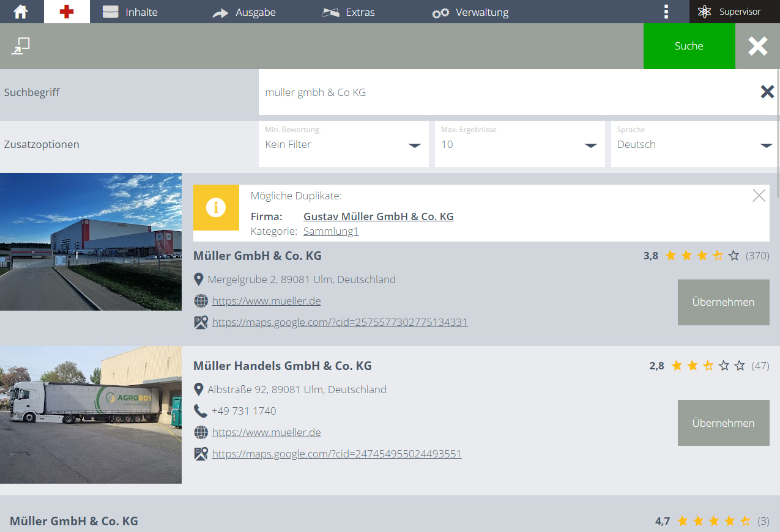Expand the Min. Bewertung dropdown
This screenshot has width=780, height=532.
(344, 144)
